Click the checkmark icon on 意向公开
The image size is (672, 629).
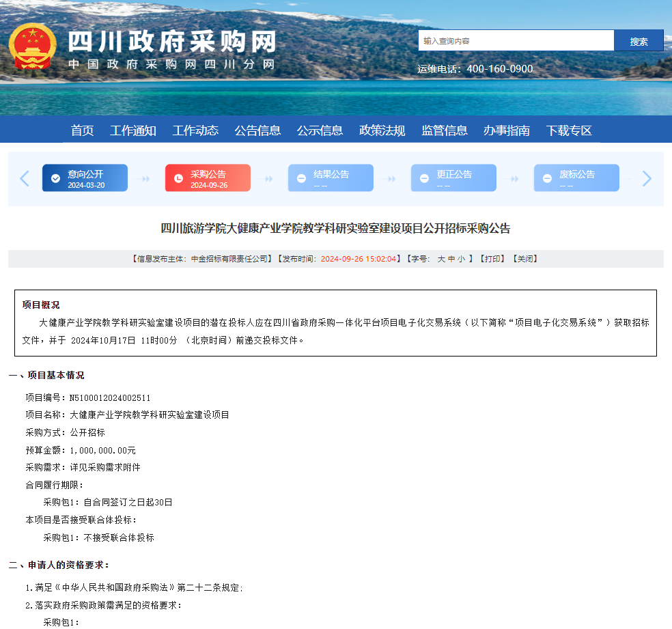click(x=56, y=178)
